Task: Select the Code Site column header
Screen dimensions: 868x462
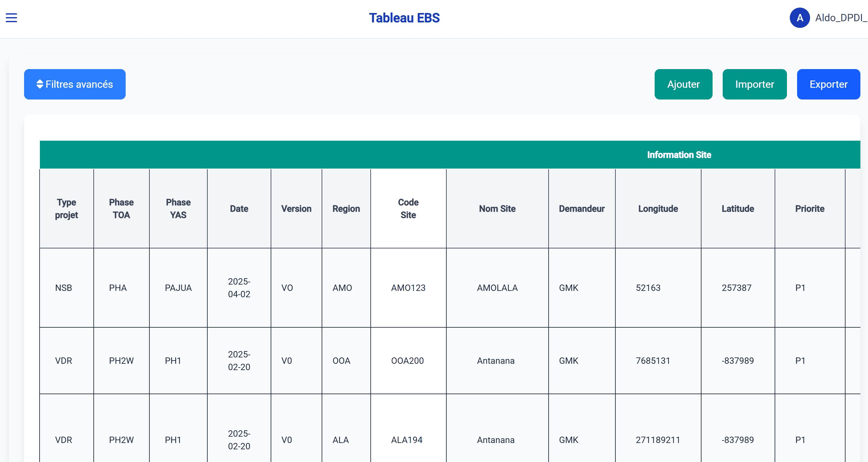Action: point(408,209)
